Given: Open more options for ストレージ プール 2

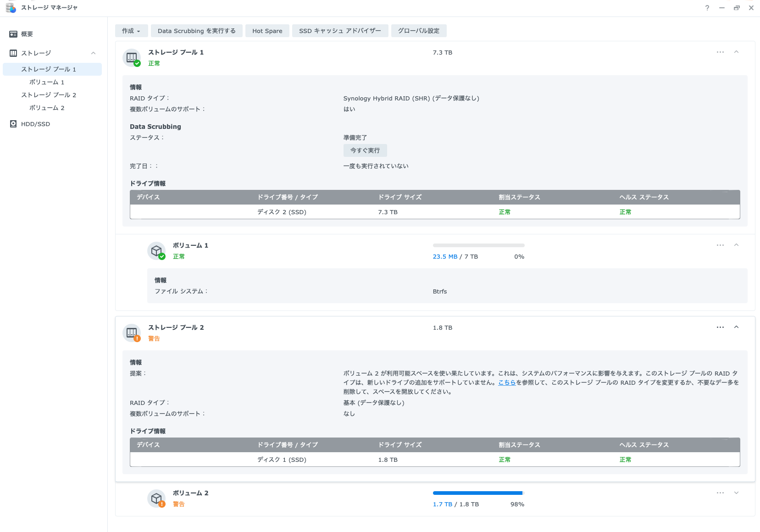Looking at the screenshot, I should tap(720, 327).
